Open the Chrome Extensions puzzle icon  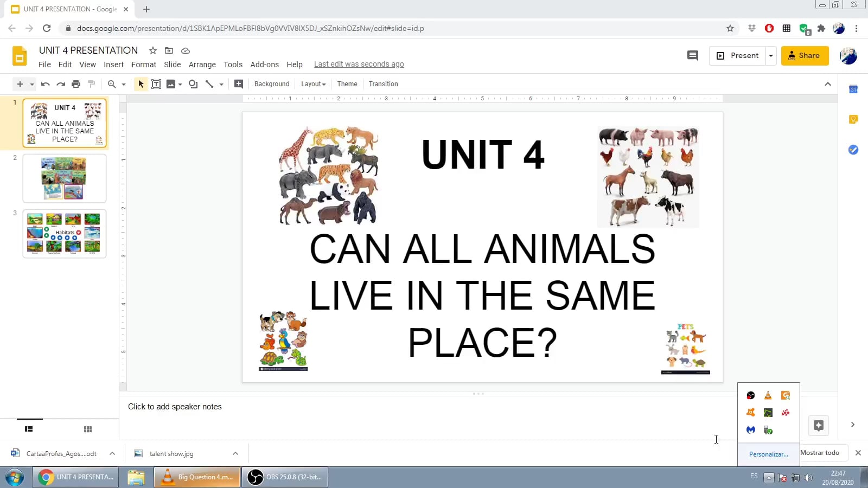[x=821, y=28]
